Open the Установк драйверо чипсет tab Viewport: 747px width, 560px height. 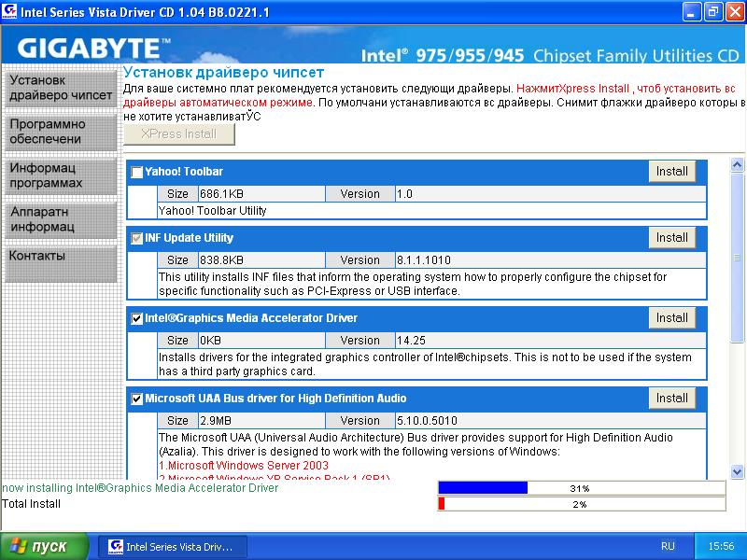[61, 88]
